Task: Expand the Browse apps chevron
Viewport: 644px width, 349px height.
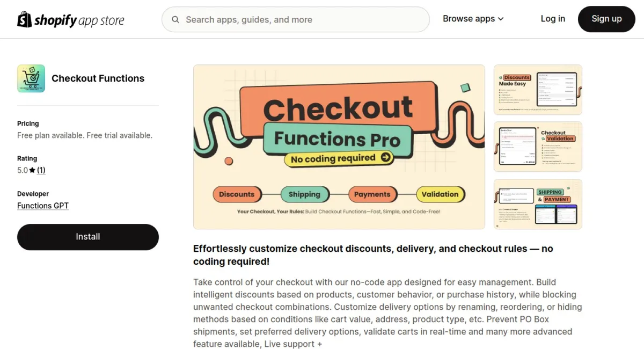Action: [x=501, y=19]
